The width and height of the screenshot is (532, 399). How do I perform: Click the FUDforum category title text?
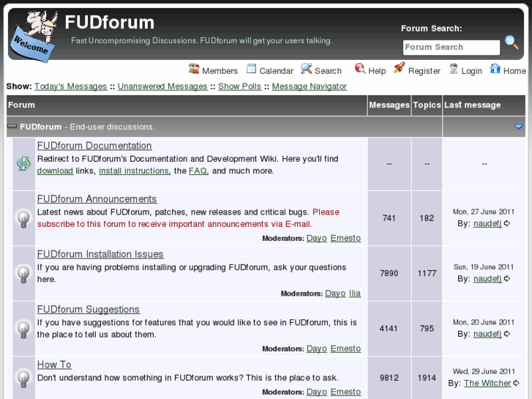click(x=41, y=127)
